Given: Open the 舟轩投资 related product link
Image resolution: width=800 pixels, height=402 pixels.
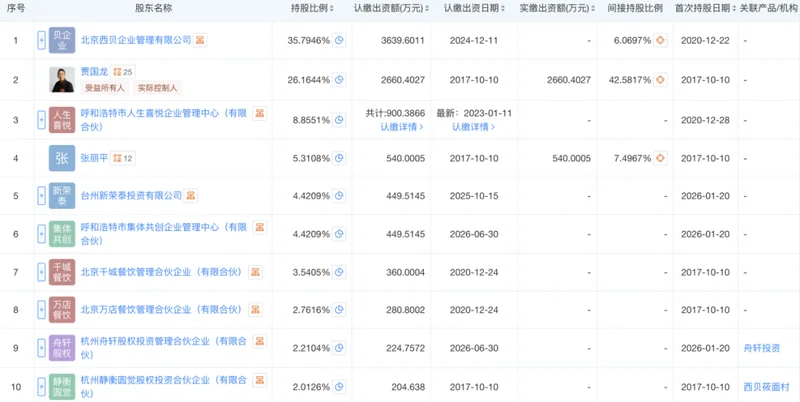Looking at the screenshot, I should click(x=761, y=349).
